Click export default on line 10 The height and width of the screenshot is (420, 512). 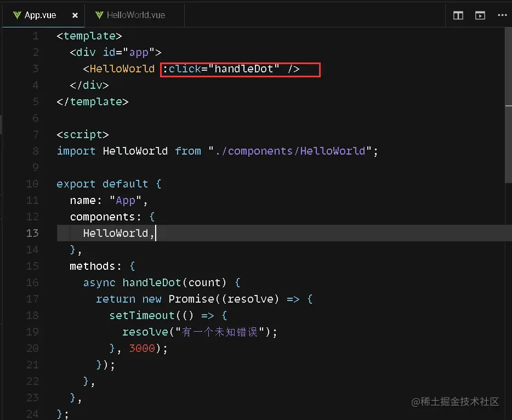[x=102, y=184]
